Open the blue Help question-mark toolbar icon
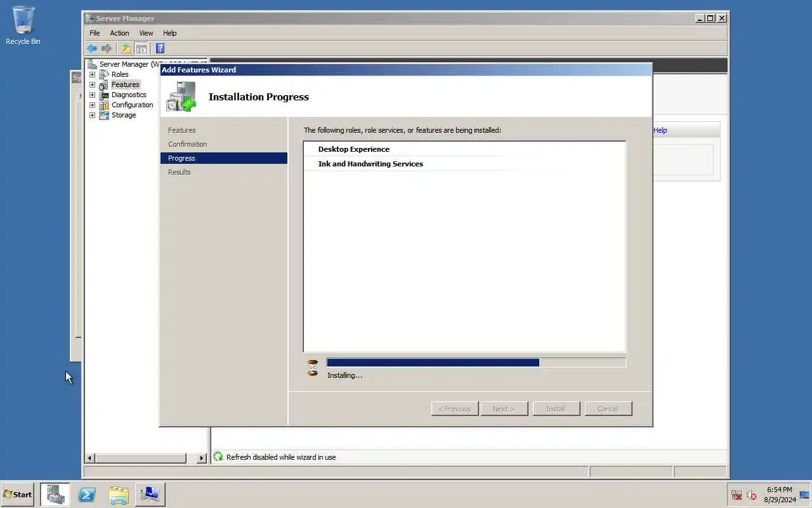Image resolution: width=812 pixels, height=508 pixels. coord(160,48)
